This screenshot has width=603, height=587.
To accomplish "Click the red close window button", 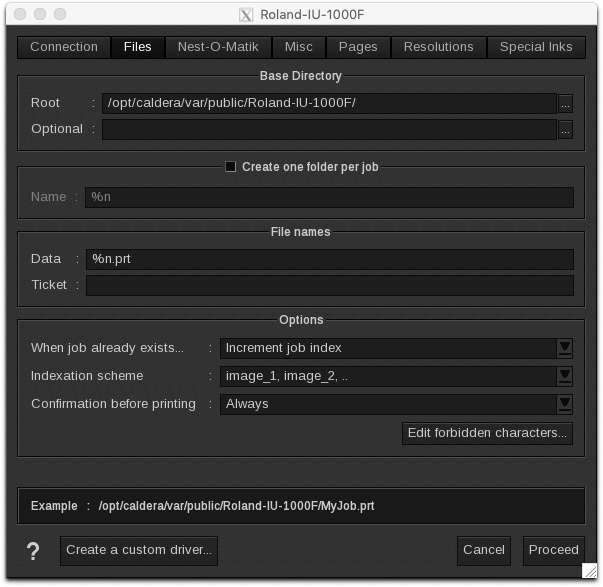I will 20,14.
